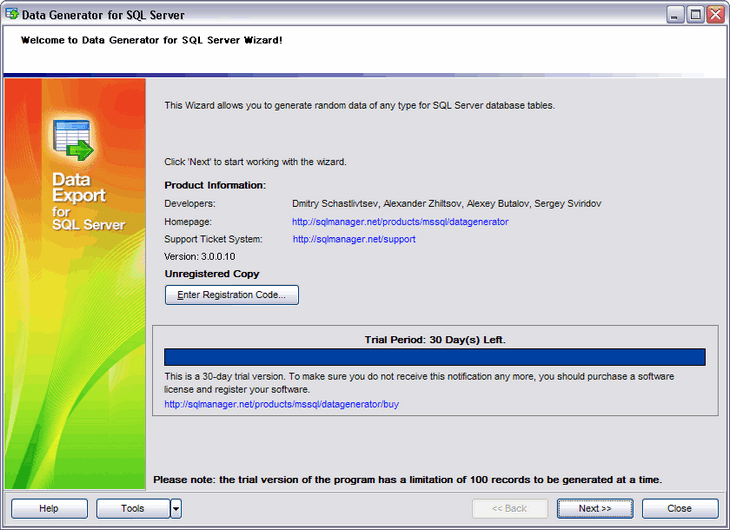Click the 'Support Ticket System:' label
Screen dimensions: 730x530
point(213,239)
